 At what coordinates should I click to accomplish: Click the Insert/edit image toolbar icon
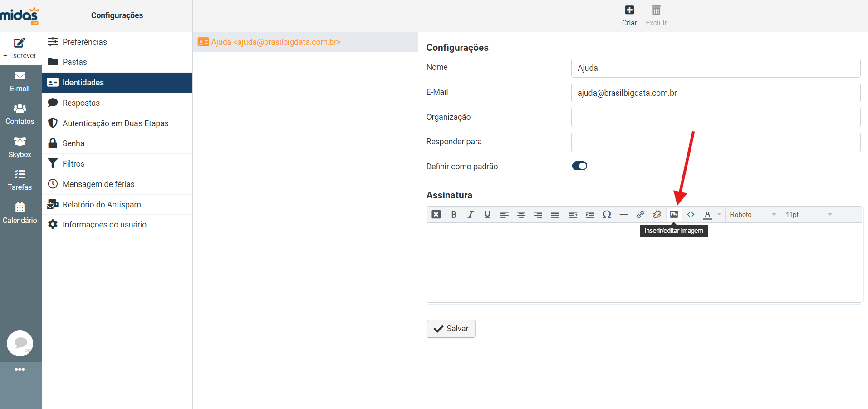(674, 215)
